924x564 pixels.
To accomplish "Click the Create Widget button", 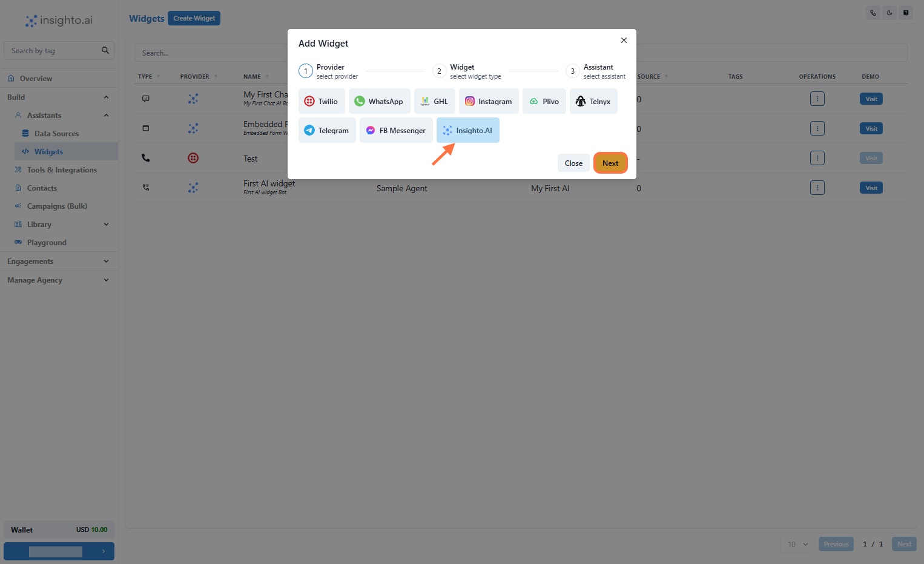I will (194, 18).
